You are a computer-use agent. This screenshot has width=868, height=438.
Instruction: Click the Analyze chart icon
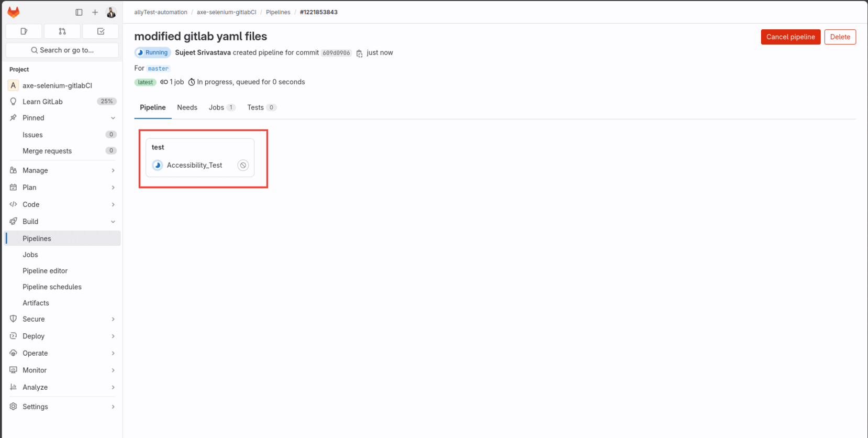pyautogui.click(x=13, y=387)
